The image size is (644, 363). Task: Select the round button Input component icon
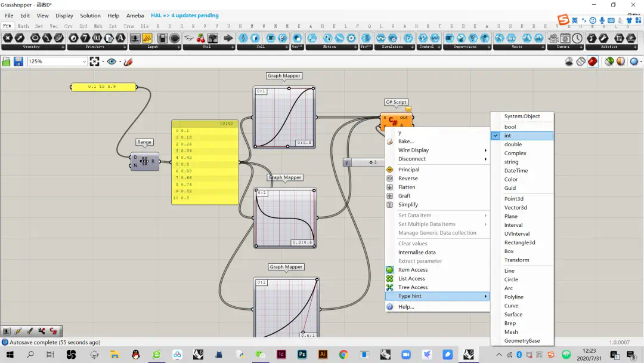click(175, 38)
